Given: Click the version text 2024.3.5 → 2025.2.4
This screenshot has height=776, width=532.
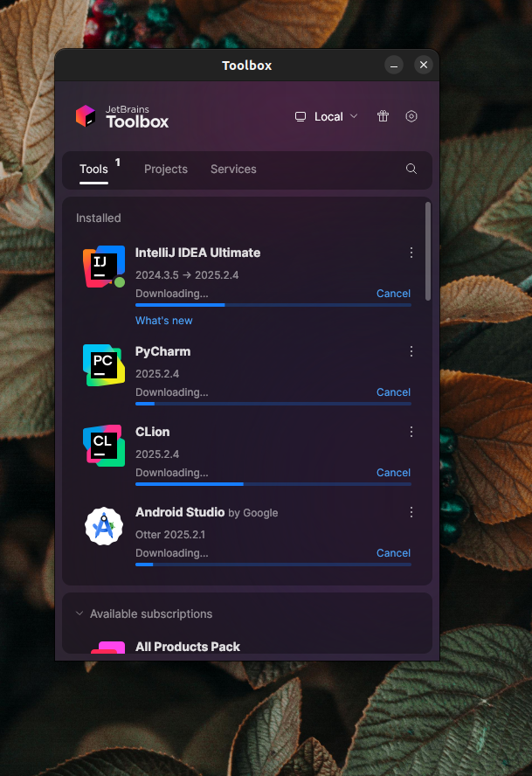Looking at the screenshot, I should pyautogui.click(x=187, y=275).
